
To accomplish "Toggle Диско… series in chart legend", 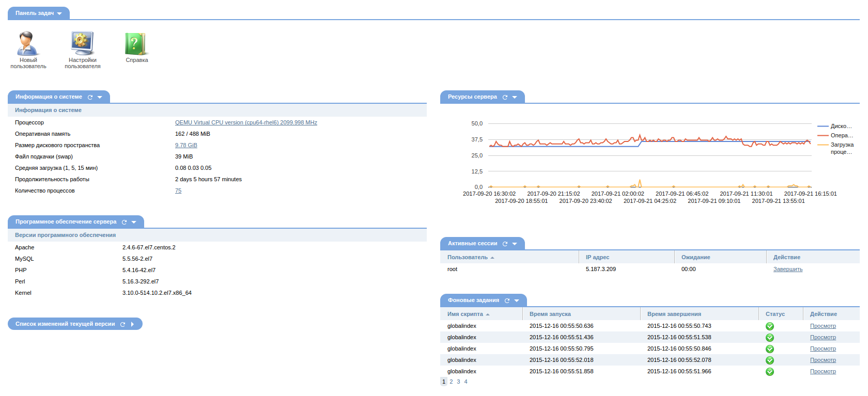I will click(835, 126).
